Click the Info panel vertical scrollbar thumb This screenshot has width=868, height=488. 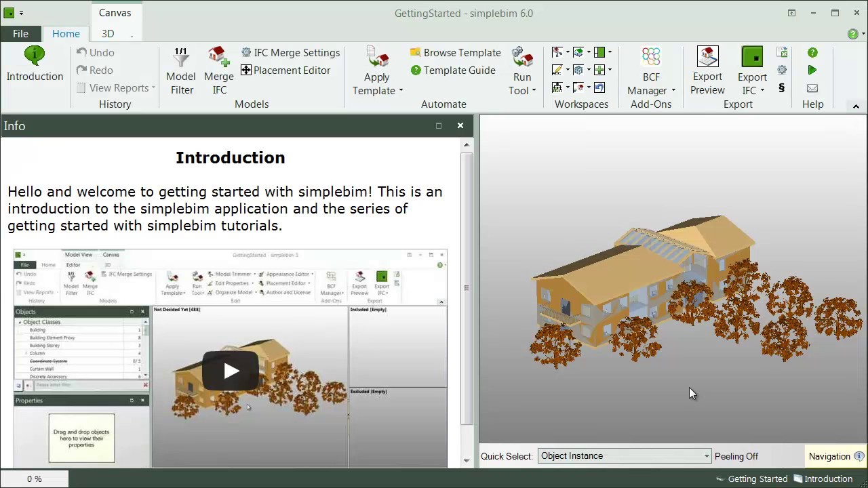point(467,288)
